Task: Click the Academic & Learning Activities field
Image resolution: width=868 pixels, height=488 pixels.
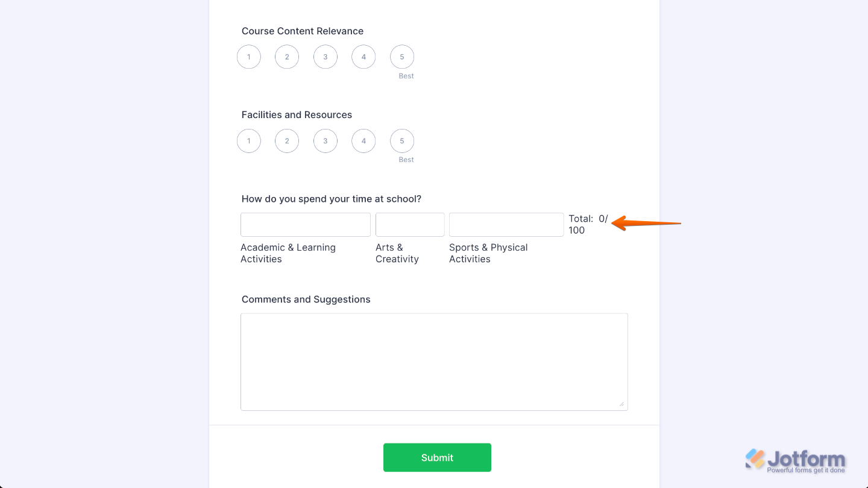Action: [305, 224]
